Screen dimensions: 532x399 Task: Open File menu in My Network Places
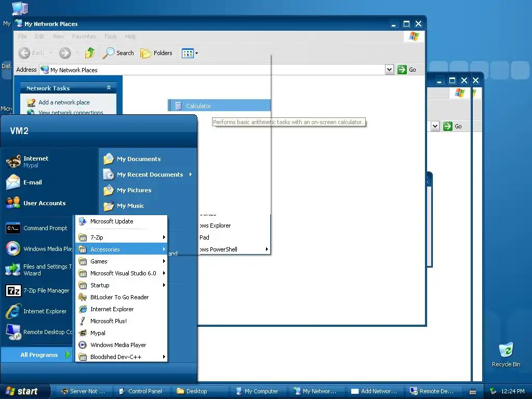22,36
